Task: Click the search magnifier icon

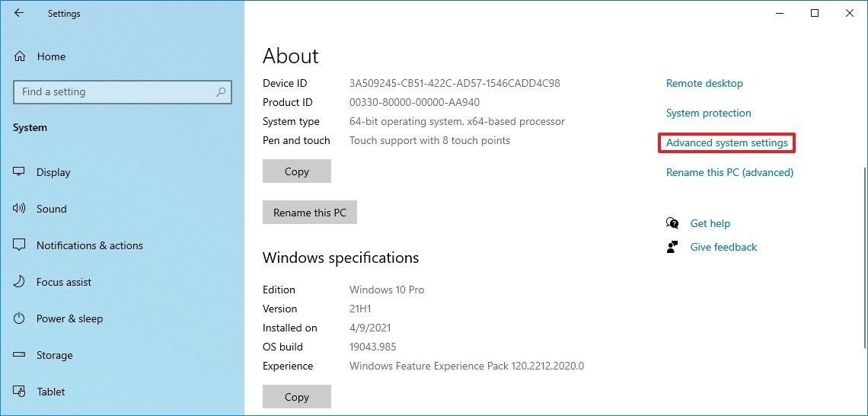Action: 221,92
